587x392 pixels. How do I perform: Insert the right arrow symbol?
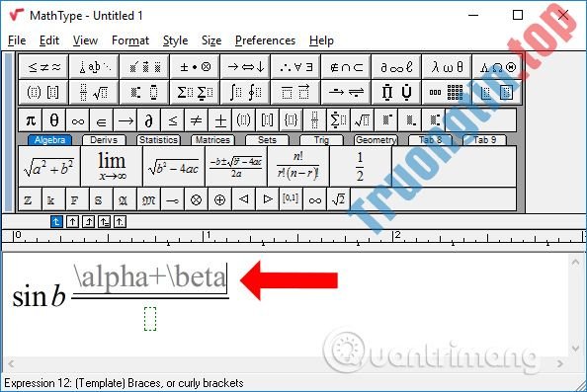(x=126, y=120)
